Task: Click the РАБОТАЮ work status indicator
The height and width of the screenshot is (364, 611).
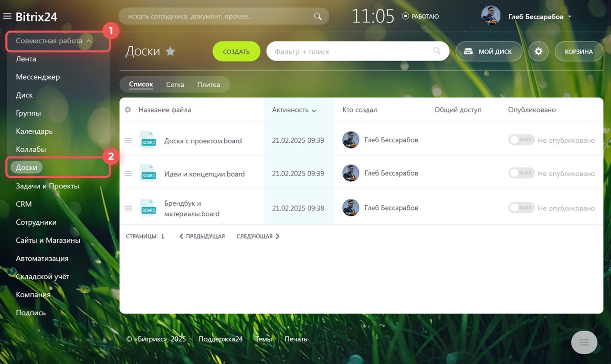Action: click(x=421, y=16)
